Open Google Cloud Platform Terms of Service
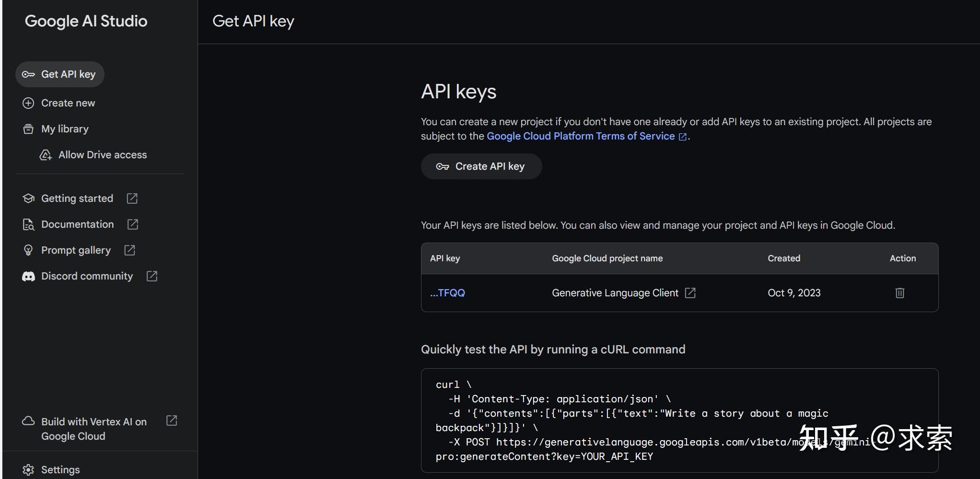The width and height of the screenshot is (980, 479). [x=580, y=136]
